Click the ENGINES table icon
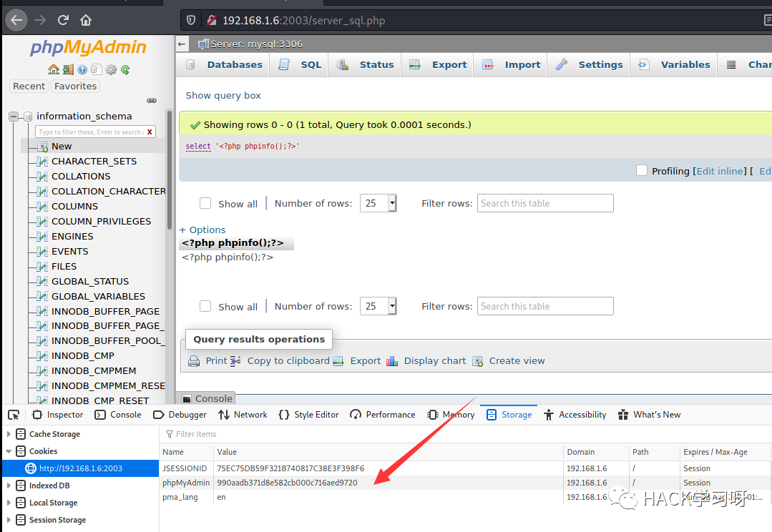The image size is (772, 532). [x=43, y=237]
